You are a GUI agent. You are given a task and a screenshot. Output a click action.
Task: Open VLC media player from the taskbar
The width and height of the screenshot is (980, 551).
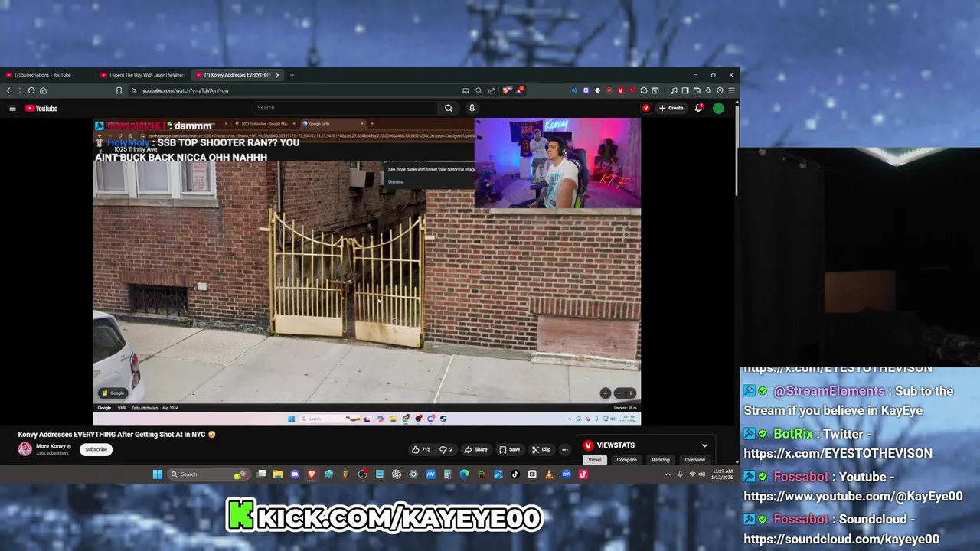point(549,474)
